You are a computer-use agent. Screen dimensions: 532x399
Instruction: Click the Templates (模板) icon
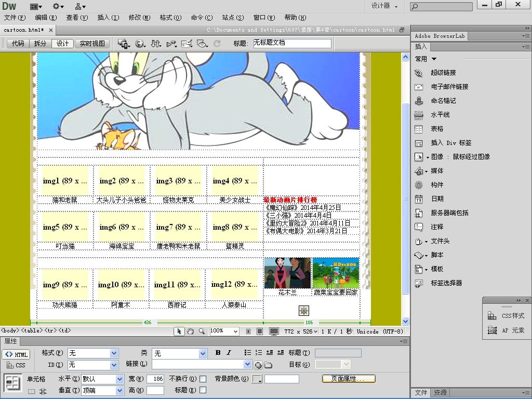(419, 270)
